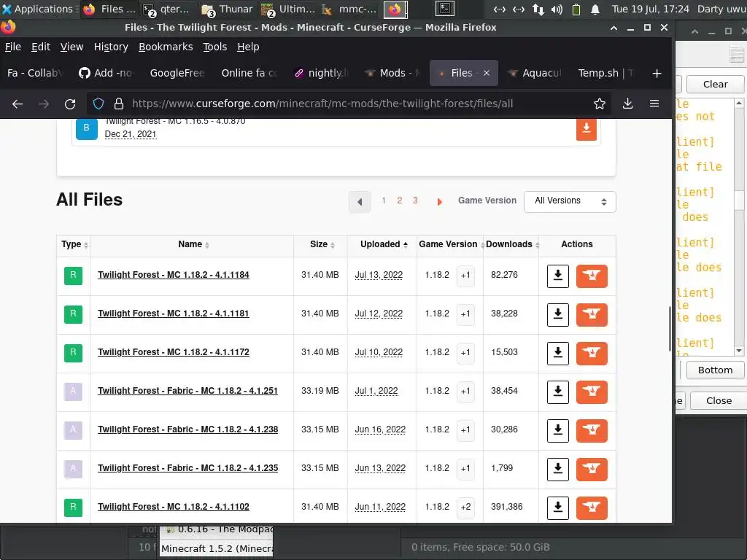
Task: Switch to the Aquaculture tab
Action: coord(535,74)
